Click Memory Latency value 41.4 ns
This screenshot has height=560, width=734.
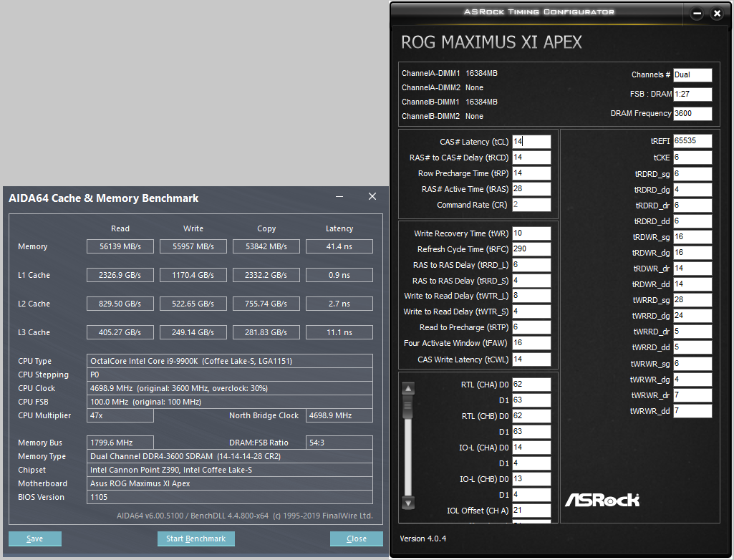pyautogui.click(x=339, y=246)
